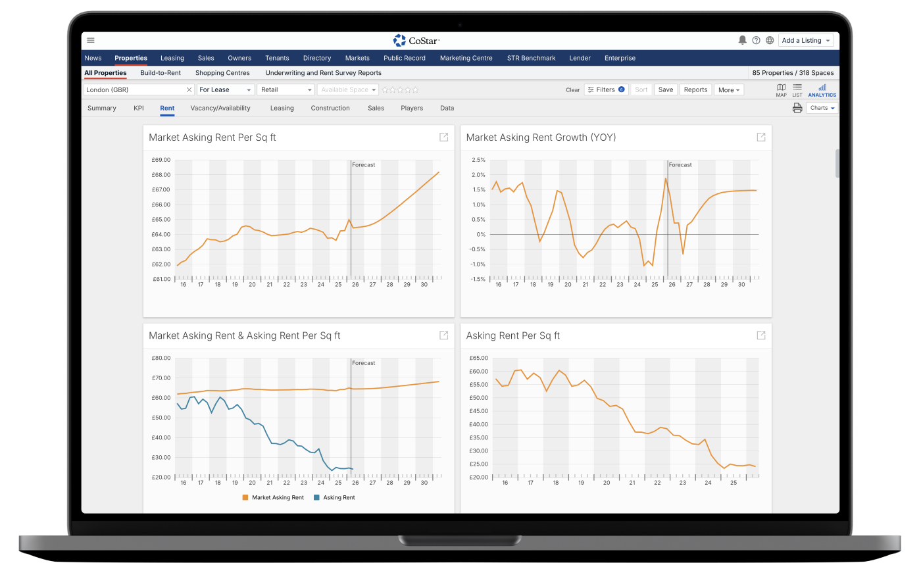This screenshot has height=588, width=921.
Task: Open the Retail property type dropdown
Action: click(287, 89)
